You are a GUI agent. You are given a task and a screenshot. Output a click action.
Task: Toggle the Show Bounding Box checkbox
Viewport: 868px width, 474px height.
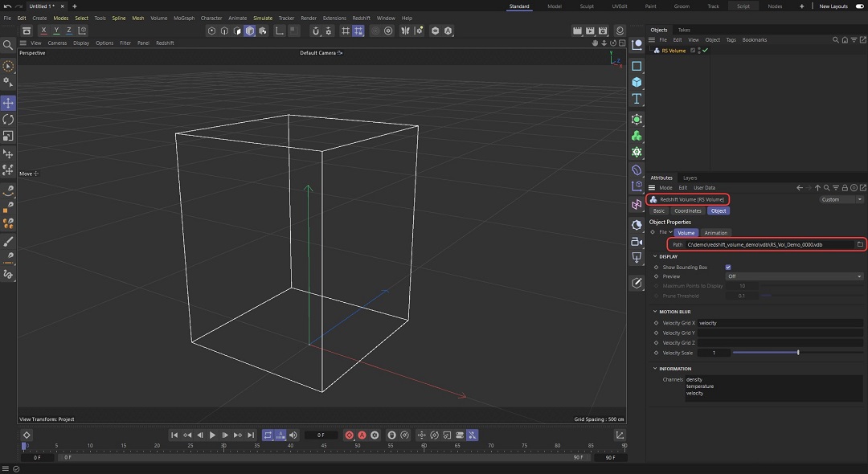pyautogui.click(x=728, y=267)
